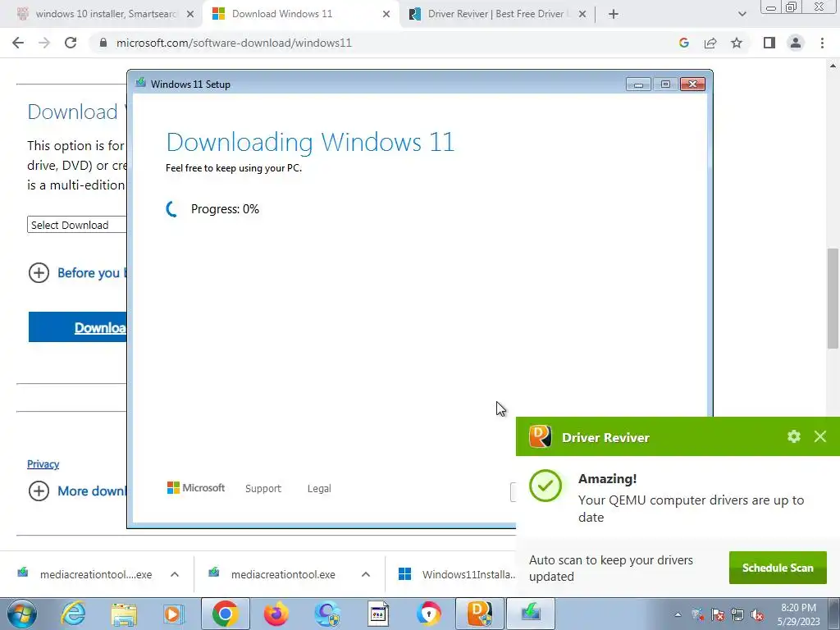Screen dimensions: 840x630
Task: Click the date 5/29/2023 in the tray
Action: (798, 622)
